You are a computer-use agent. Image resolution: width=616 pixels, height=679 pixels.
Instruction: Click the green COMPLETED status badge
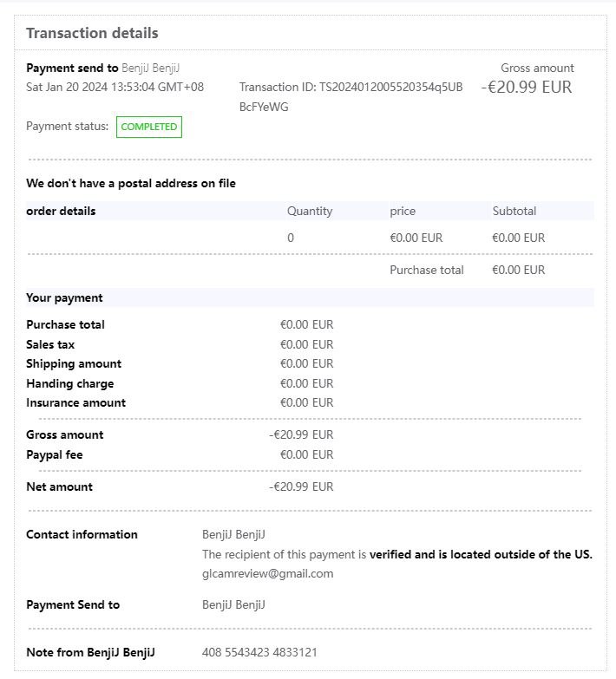pyautogui.click(x=149, y=127)
